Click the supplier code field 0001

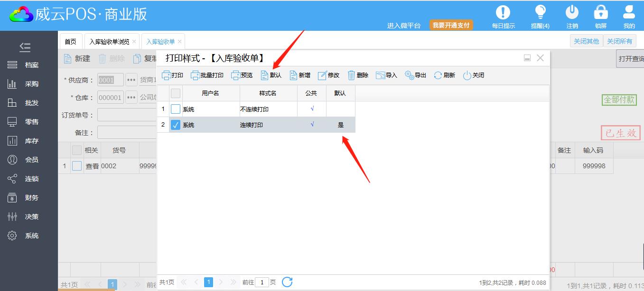[111, 80]
